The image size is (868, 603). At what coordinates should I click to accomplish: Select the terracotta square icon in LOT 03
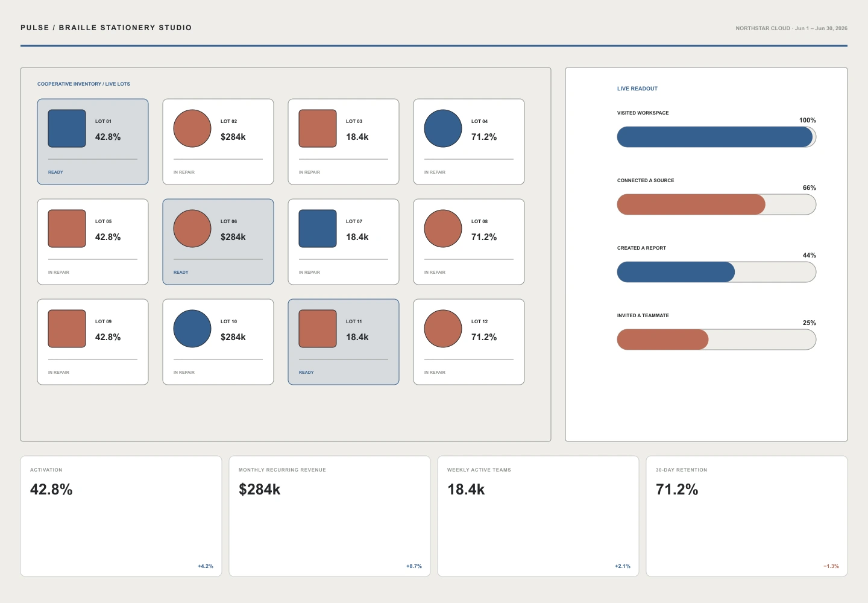pyautogui.click(x=318, y=128)
